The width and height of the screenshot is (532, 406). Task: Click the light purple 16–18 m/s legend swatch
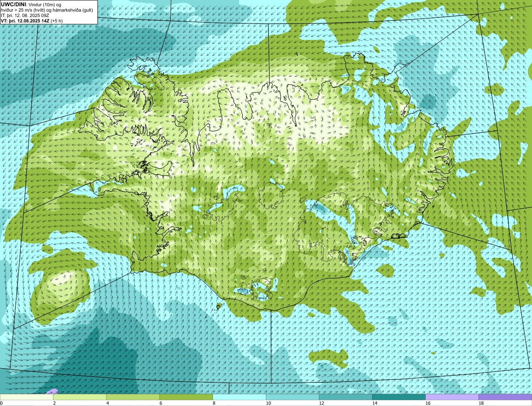point(452,397)
